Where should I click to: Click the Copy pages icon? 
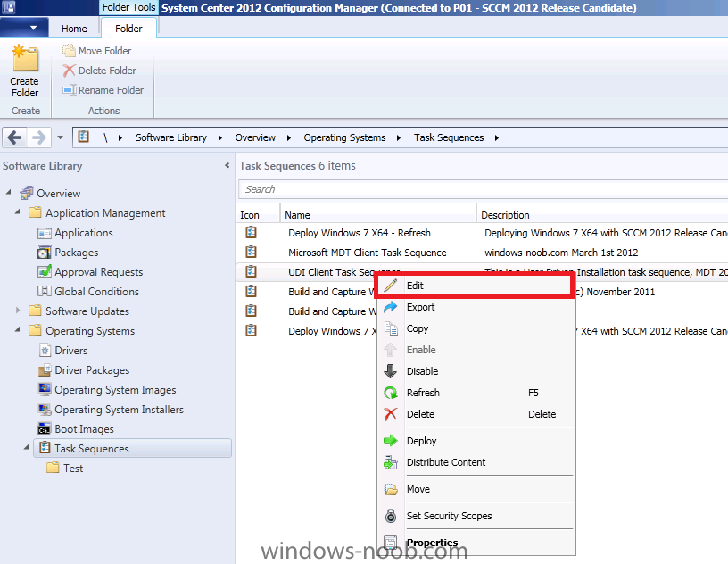[391, 328]
